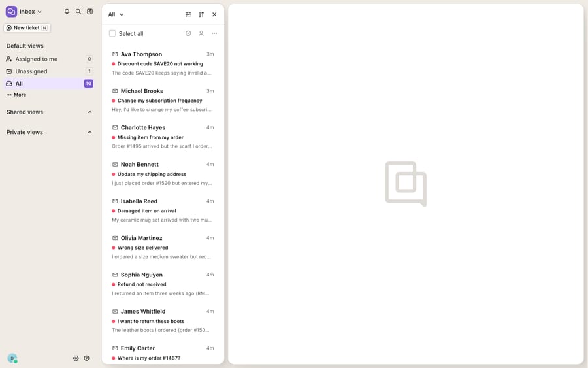The height and width of the screenshot is (368, 588).
Task: Click Charlotte Hayes email envelope icon
Action: click(x=115, y=127)
